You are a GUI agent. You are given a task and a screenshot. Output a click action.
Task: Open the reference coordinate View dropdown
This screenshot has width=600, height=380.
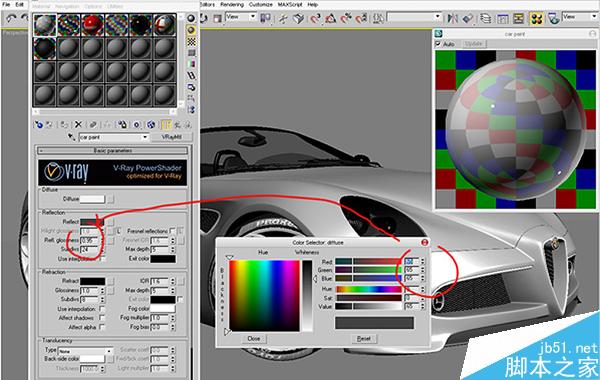[x=253, y=17]
